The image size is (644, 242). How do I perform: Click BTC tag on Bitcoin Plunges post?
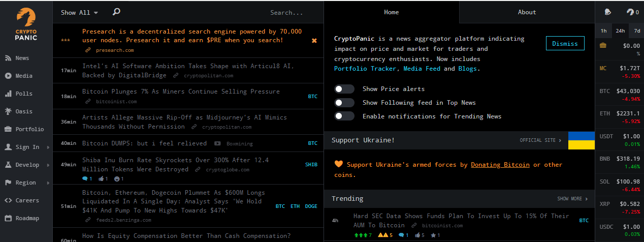click(313, 96)
